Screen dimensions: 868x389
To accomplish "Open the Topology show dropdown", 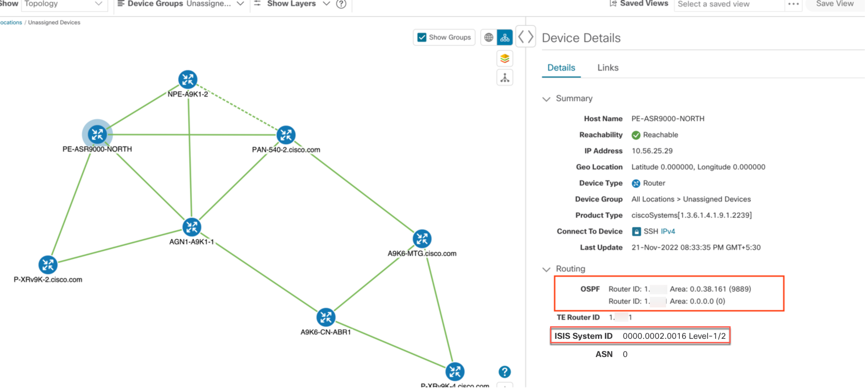I will 64,4.
